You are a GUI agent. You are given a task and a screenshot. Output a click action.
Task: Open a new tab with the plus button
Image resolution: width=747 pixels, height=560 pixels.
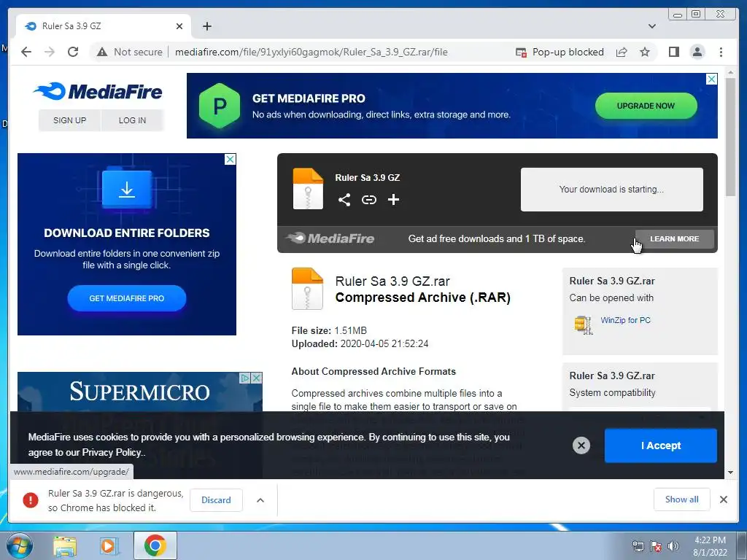(206, 26)
